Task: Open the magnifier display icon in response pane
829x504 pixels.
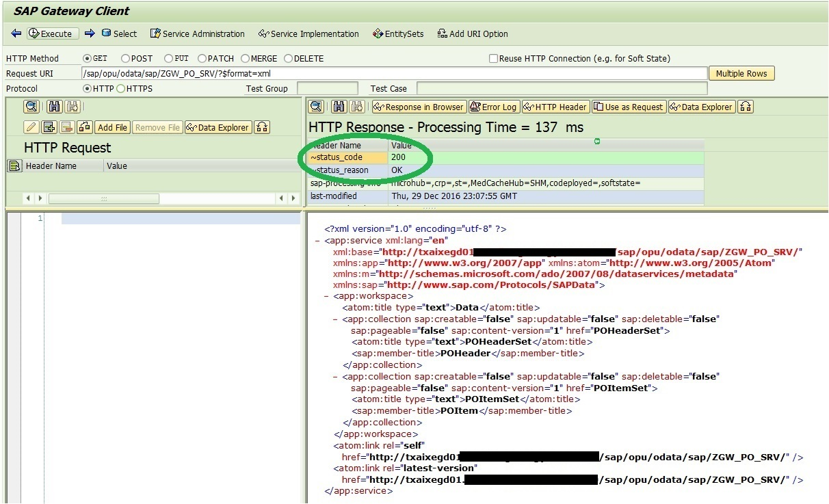Action: click(x=316, y=107)
